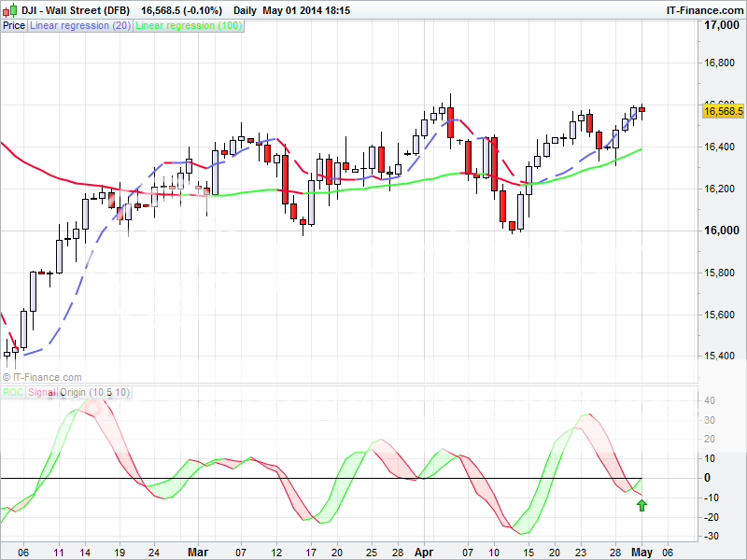Click the Signal indicator label
The width and height of the screenshot is (747, 560).
43,393
